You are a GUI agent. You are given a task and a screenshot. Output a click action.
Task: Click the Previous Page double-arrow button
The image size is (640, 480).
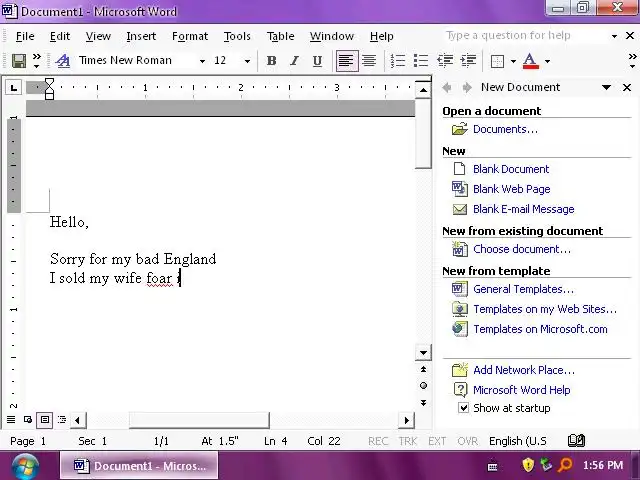424,369
